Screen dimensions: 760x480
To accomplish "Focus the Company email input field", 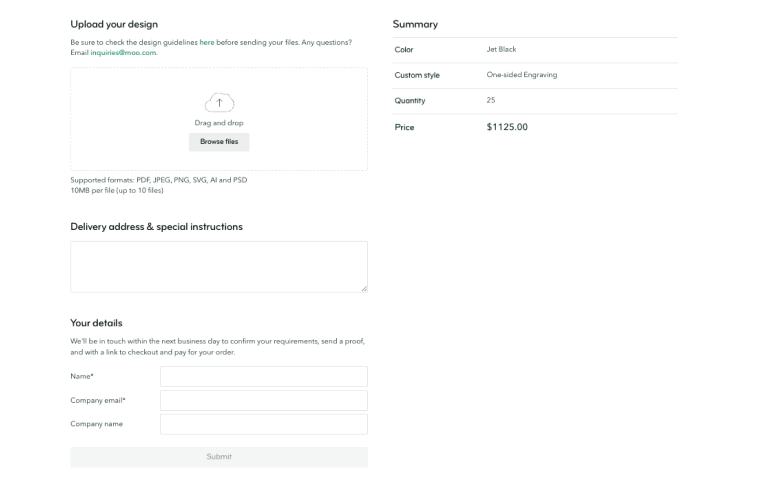I will [x=264, y=400].
